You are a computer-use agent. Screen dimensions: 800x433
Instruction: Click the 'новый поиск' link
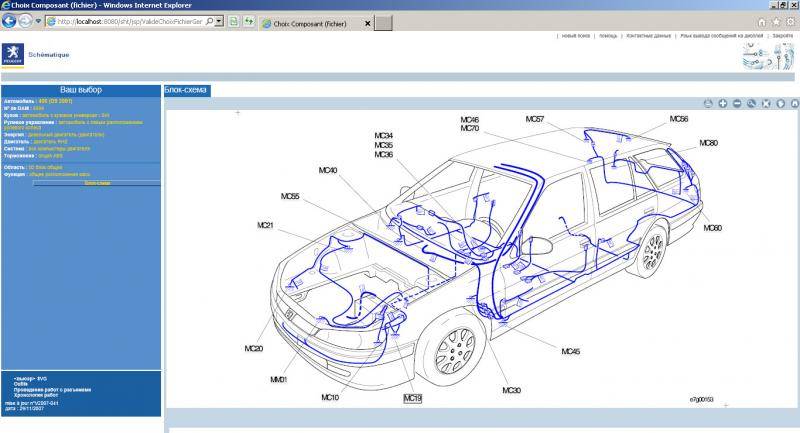(576, 36)
